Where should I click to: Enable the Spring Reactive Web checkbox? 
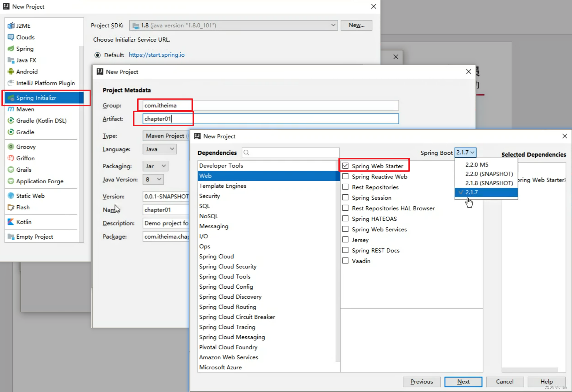coord(346,176)
